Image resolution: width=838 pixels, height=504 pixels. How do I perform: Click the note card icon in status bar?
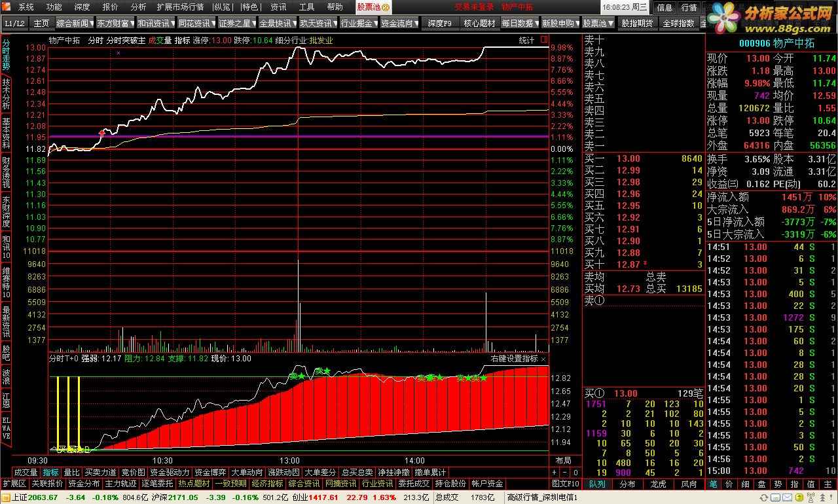pos(775,497)
